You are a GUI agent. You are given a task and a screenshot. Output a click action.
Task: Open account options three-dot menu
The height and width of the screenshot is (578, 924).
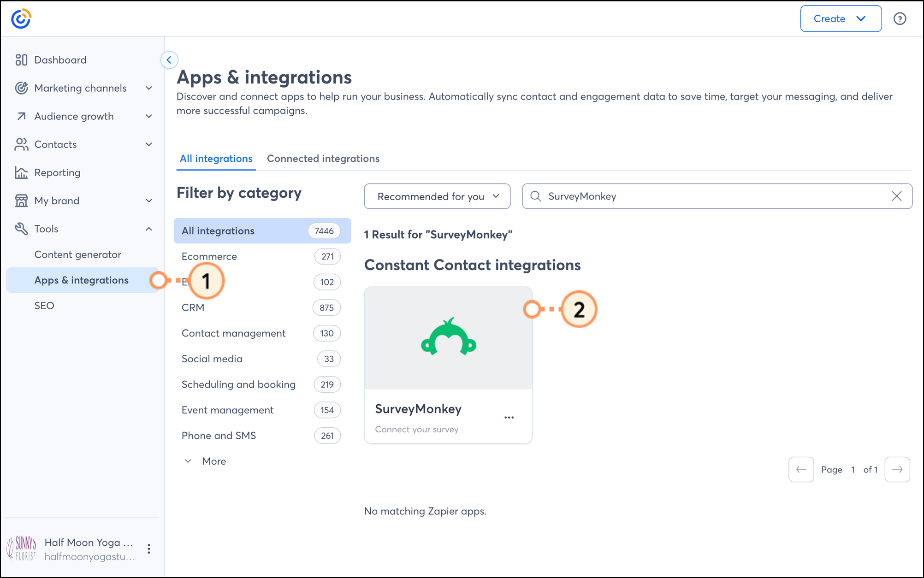(x=148, y=549)
